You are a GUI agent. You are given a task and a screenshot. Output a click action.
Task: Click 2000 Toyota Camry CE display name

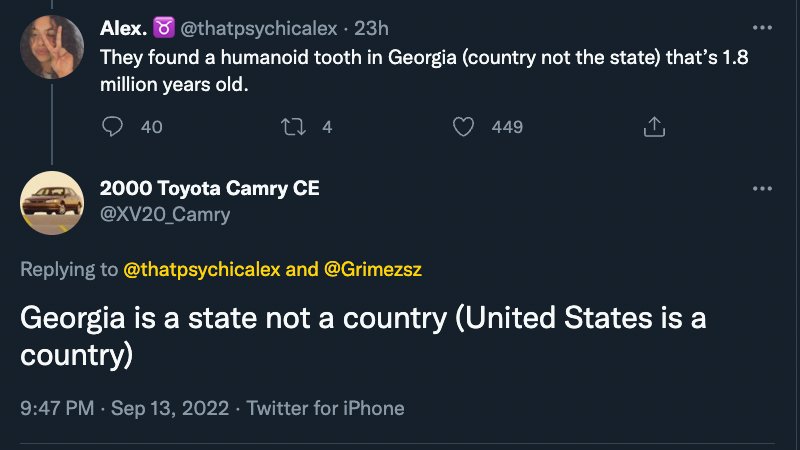210,188
